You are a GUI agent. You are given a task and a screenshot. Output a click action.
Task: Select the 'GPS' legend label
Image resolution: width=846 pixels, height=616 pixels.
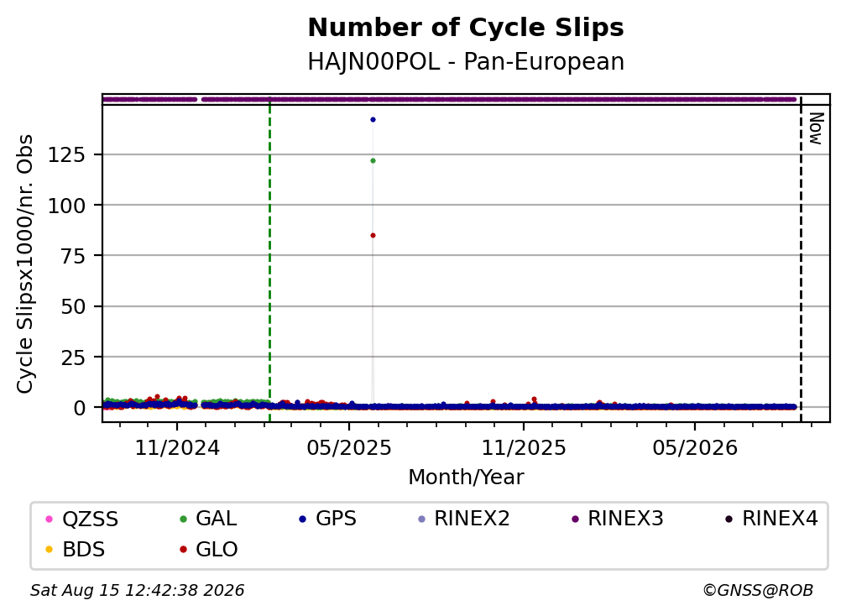tap(336, 519)
